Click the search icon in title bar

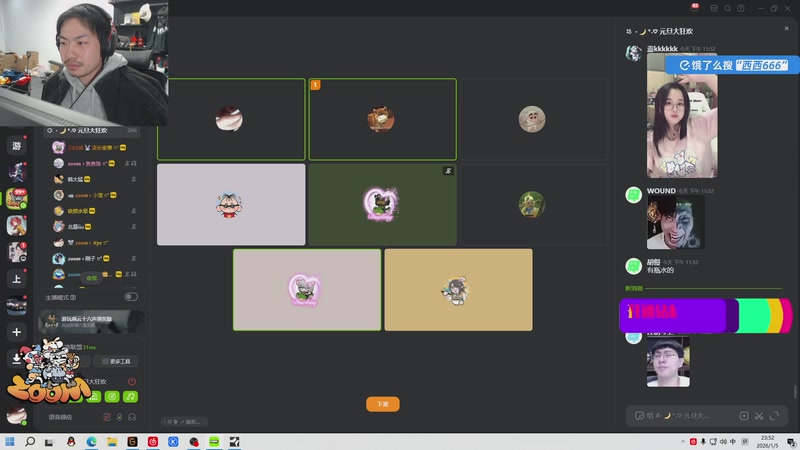(727, 8)
